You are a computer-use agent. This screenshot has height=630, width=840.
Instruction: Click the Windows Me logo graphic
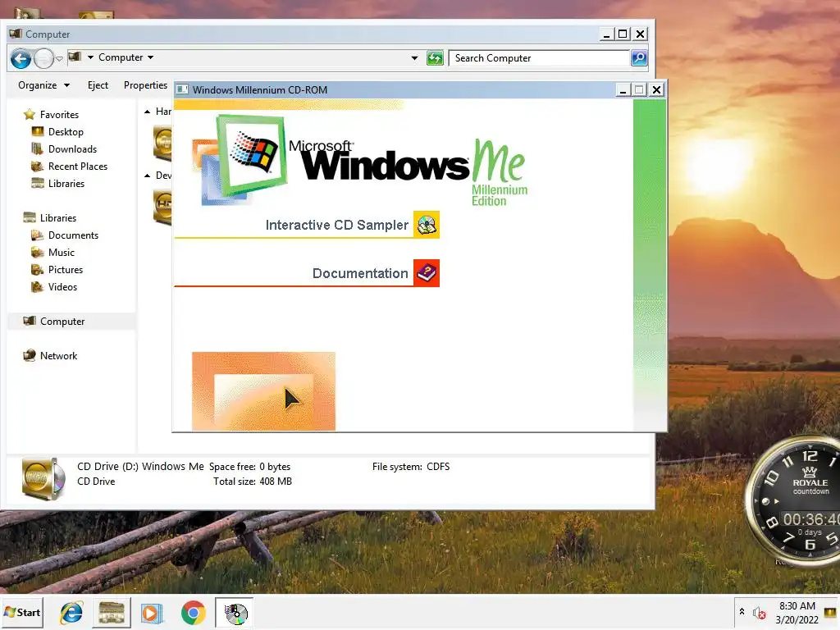[360, 161]
